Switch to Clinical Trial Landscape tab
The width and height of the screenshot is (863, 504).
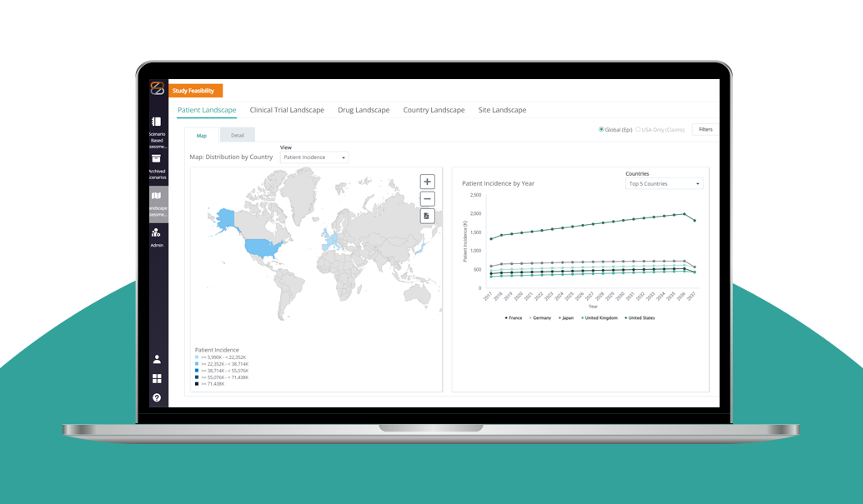pyautogui.click(x=287, y=110)
